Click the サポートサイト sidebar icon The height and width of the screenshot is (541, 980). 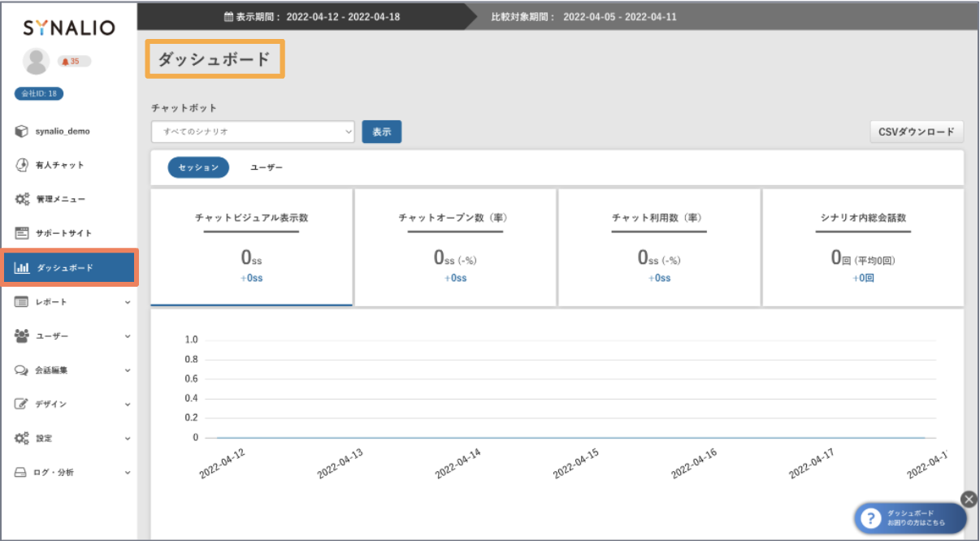(22, 233)
